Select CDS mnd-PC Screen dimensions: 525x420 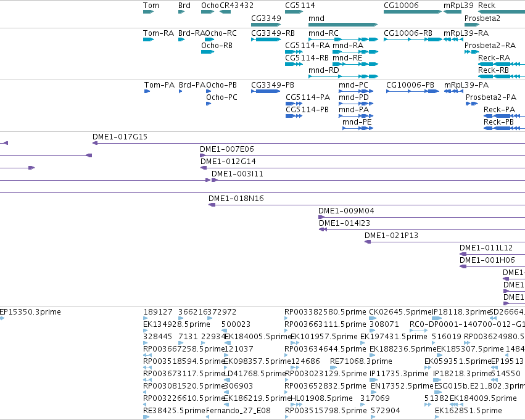[x=356, y=91]
